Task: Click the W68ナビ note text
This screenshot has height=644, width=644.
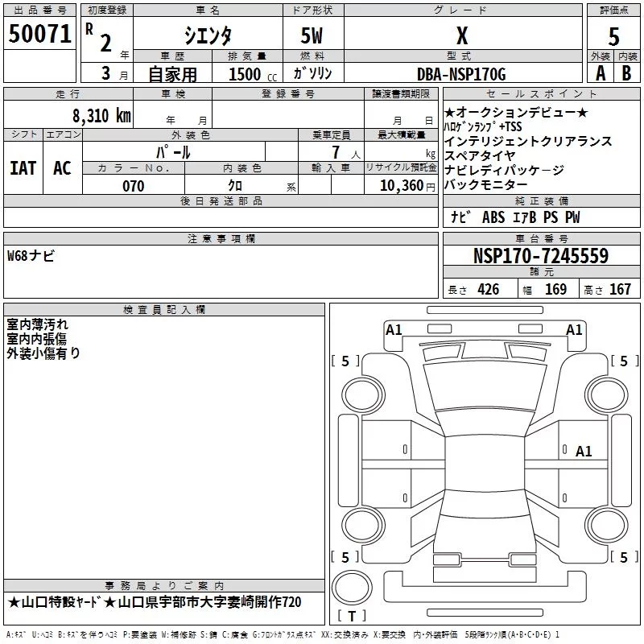Action: (x=31, y=256)
